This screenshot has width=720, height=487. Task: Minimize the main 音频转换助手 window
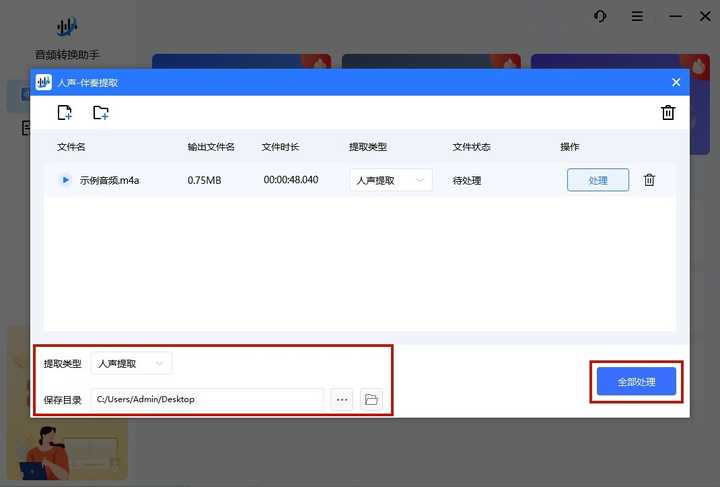[x=675, y=17]
